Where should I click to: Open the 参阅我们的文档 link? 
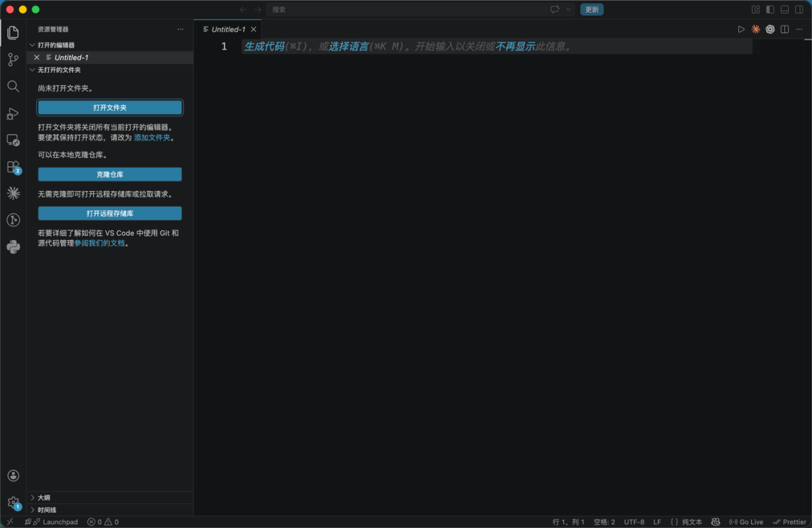[x=99, y=243]
